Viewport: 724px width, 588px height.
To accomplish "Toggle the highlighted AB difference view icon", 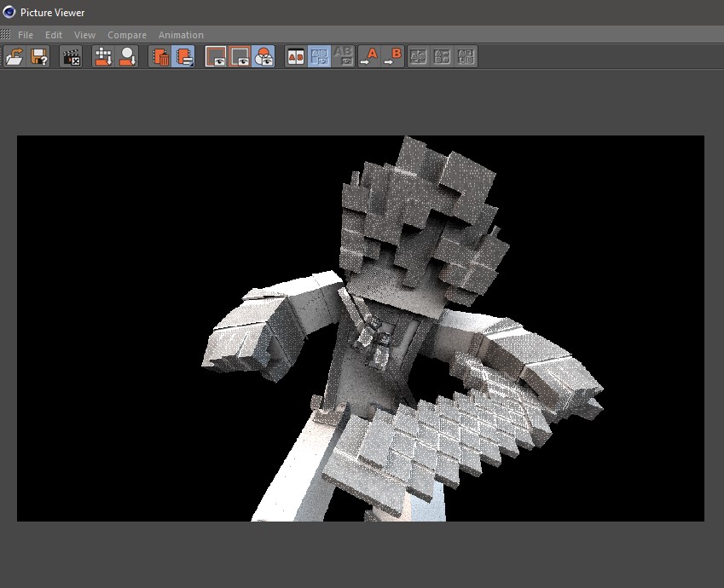I will coord(320,56).
